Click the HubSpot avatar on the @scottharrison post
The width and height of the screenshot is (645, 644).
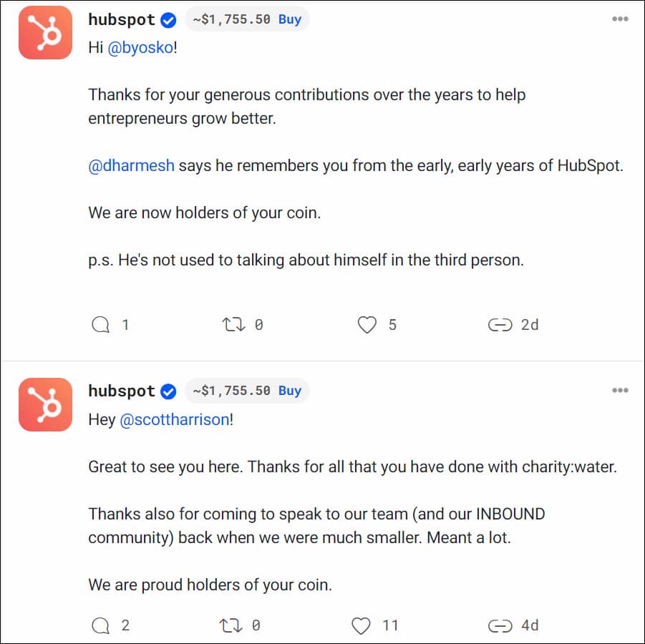(45, 404)
